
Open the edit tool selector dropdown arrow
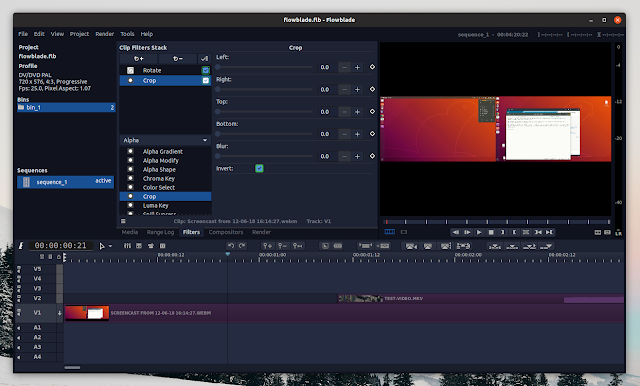[110, 246]
